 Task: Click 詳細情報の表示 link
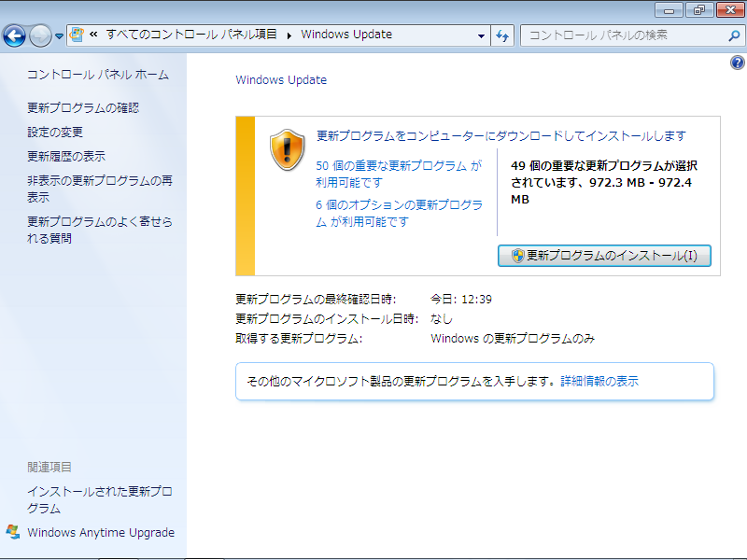pos(599,382)
